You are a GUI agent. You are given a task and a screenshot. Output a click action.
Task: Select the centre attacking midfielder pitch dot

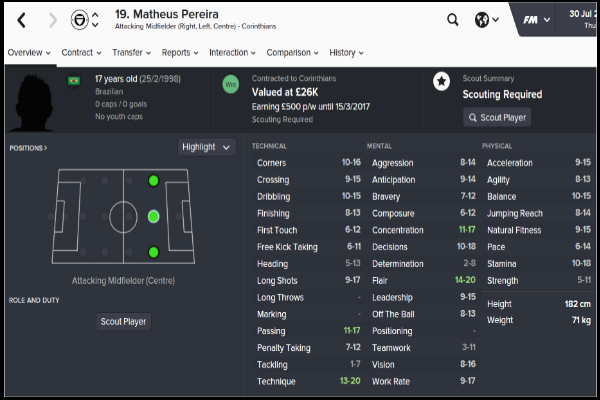point(153,216)
